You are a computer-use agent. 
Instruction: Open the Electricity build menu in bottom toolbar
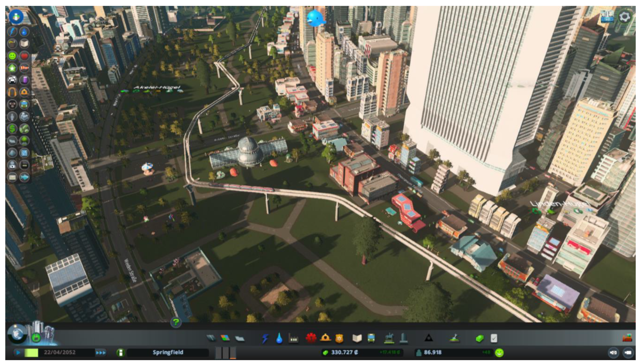(x=265, y=339)
